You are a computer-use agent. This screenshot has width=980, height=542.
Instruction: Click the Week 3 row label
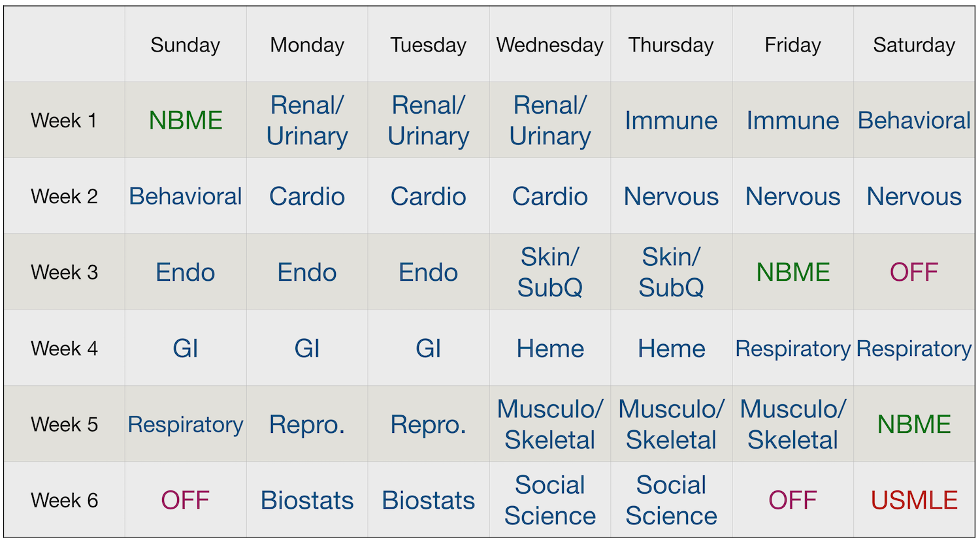[x=64, y=272]
